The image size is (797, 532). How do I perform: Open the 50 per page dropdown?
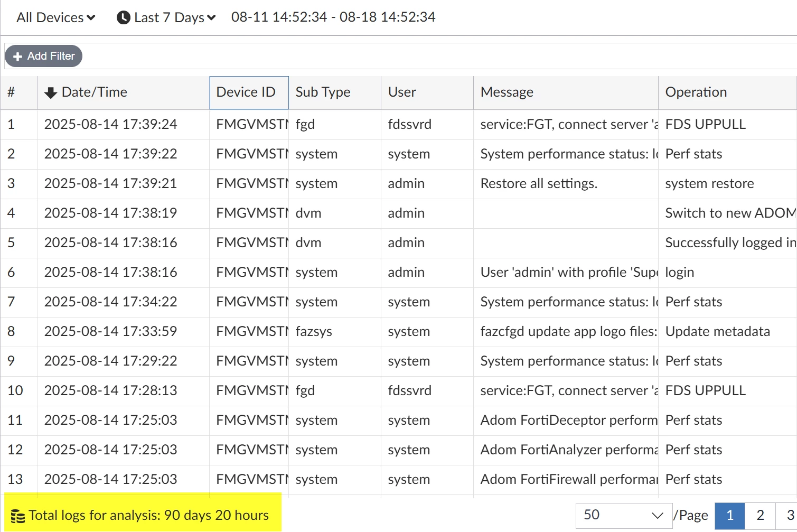[624, 516]
